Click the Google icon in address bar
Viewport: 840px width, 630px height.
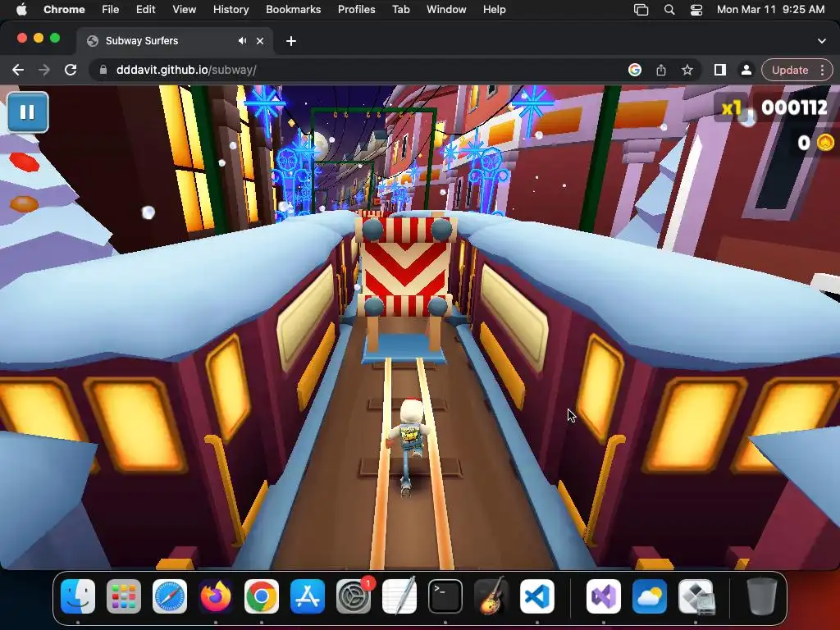pos(635,70)
